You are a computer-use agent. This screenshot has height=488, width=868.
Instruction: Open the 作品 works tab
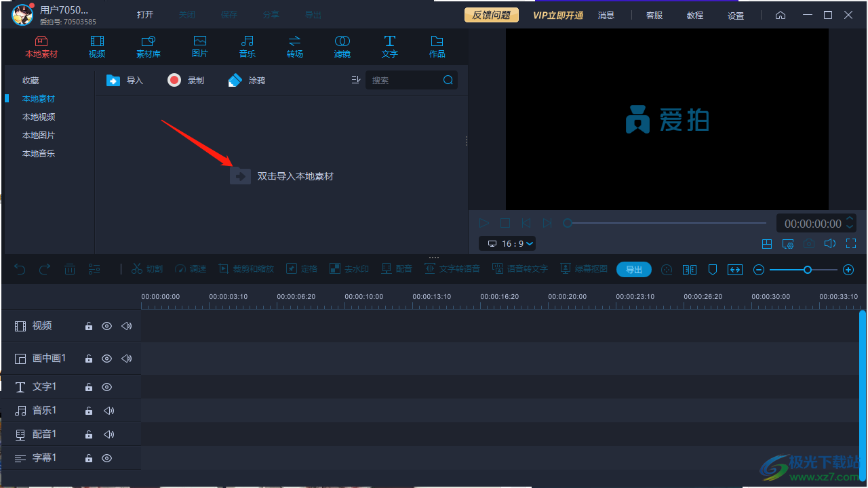[x=437, y=47]
